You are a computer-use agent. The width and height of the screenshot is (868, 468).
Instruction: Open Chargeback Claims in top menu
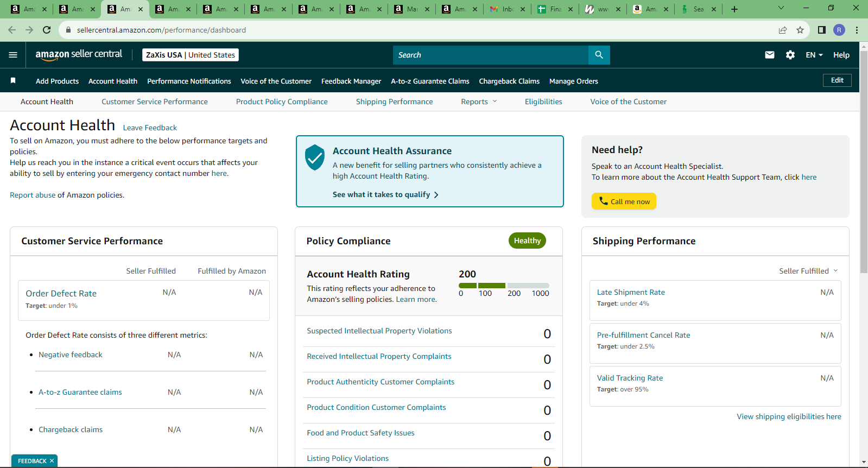(x=509, y=81)
